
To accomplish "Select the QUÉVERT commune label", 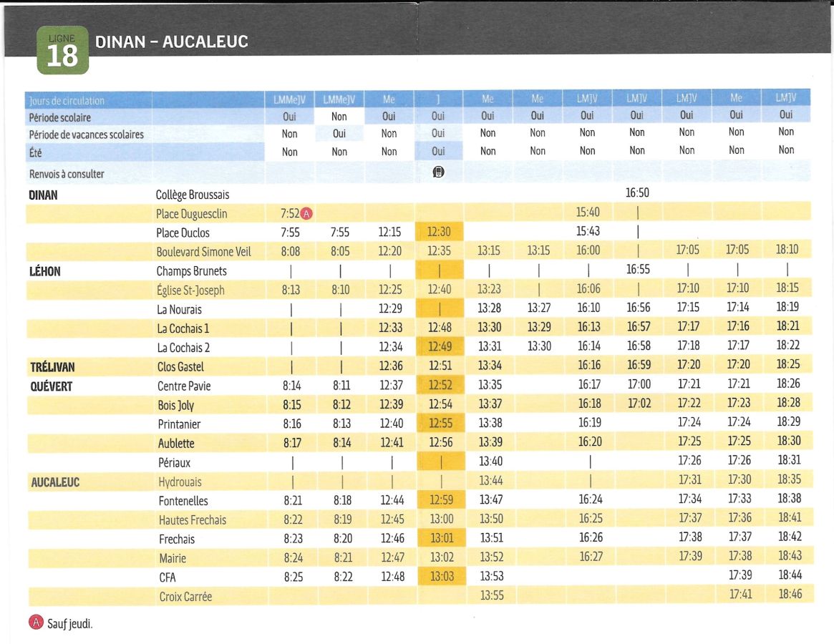I will [51, 386].
